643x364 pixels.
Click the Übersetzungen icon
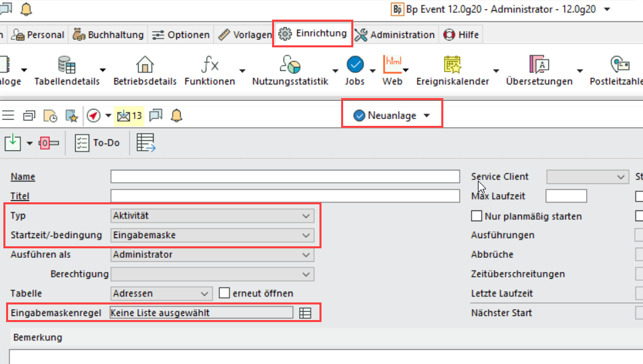[539, 65]
